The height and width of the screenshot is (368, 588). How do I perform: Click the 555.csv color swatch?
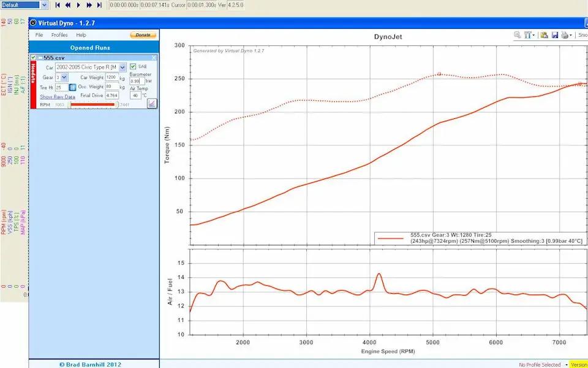coord(40,58)
